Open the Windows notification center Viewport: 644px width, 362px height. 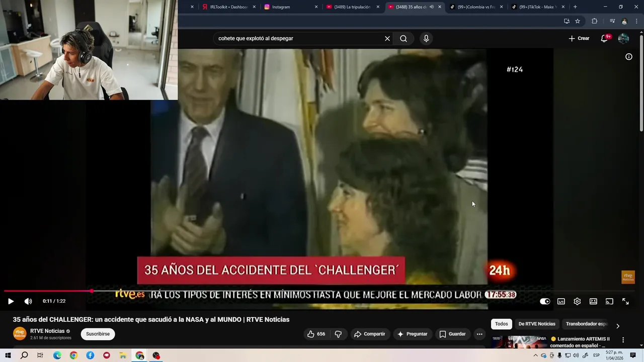click(633, 355)
